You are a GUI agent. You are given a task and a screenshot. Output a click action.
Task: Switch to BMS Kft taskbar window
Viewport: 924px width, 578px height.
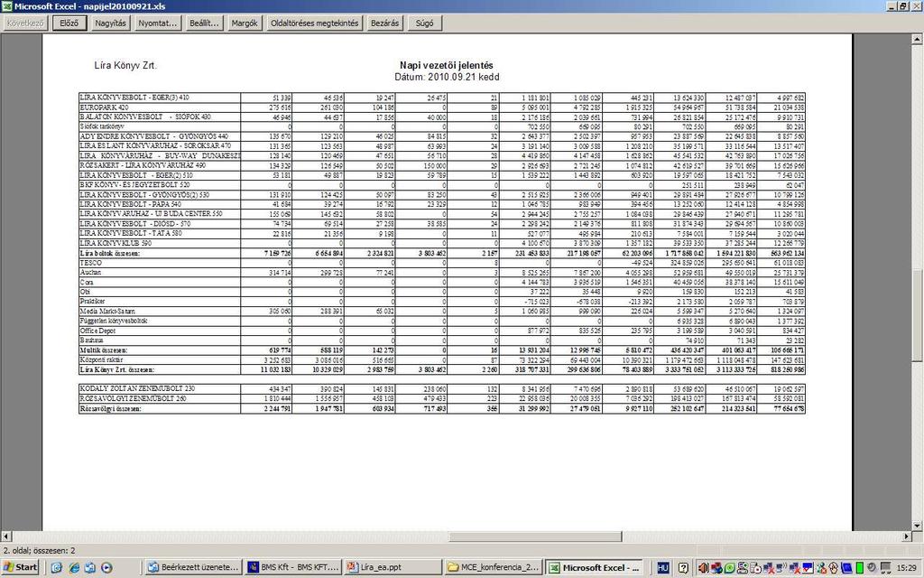coord(293,567)
